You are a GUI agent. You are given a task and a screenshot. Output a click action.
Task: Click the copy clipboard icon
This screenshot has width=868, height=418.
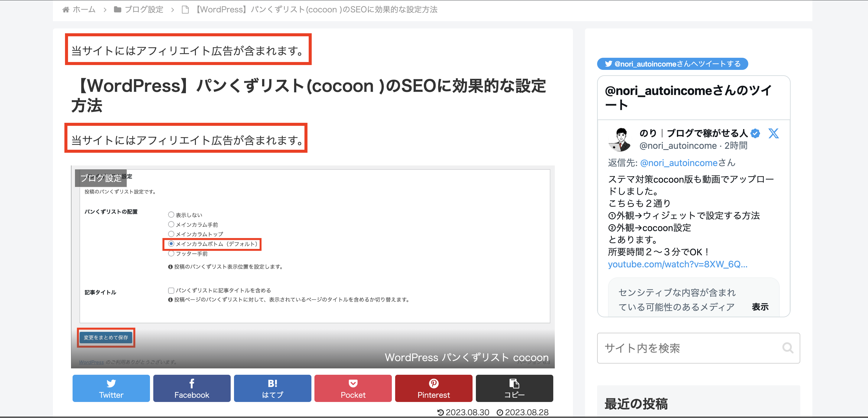pyautogui.click(x=515, y=383)
